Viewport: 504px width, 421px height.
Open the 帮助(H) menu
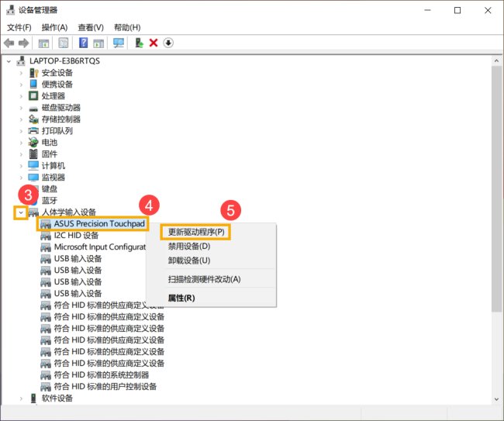(127, 28)
